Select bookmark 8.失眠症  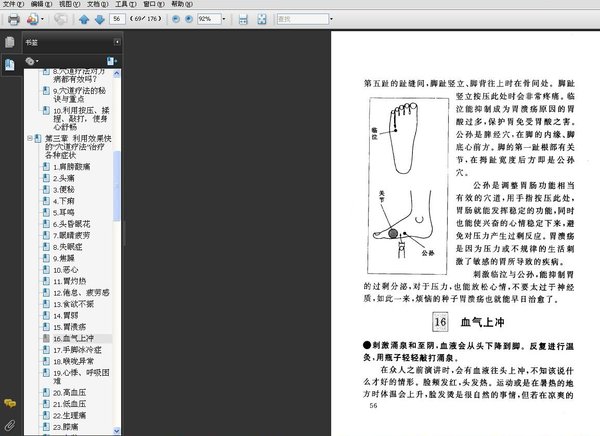coord(67,247)
